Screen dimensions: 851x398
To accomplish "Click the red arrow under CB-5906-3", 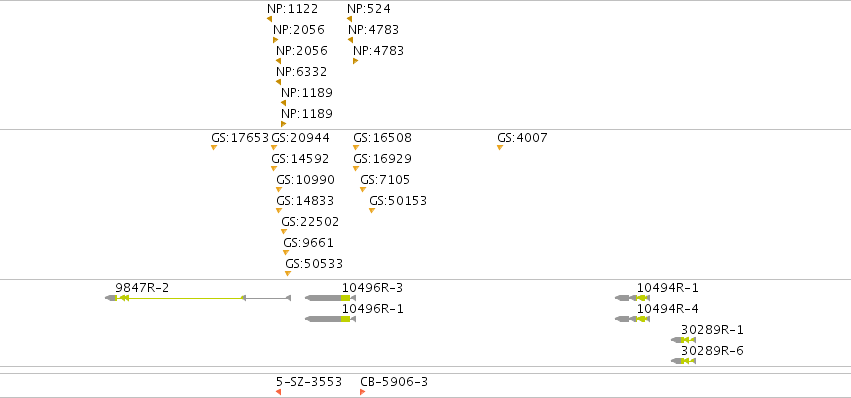I will (x=363, y=392).
